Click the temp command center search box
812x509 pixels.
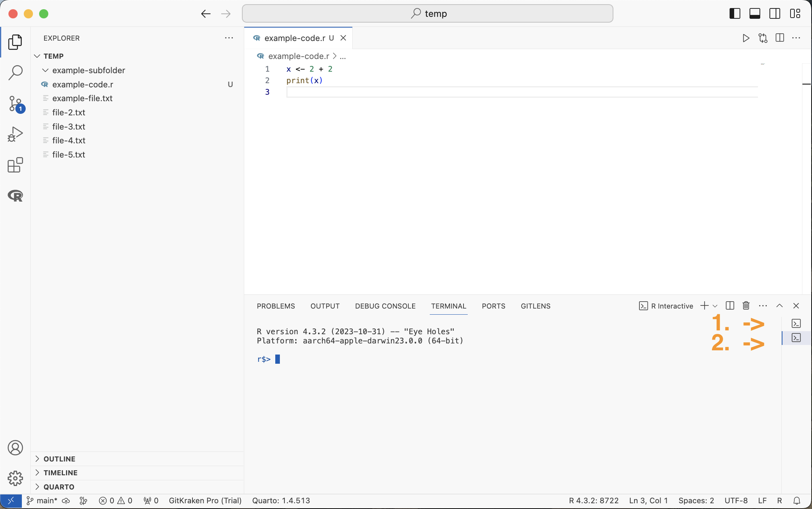pyautogui.click(x=427, y=14)
